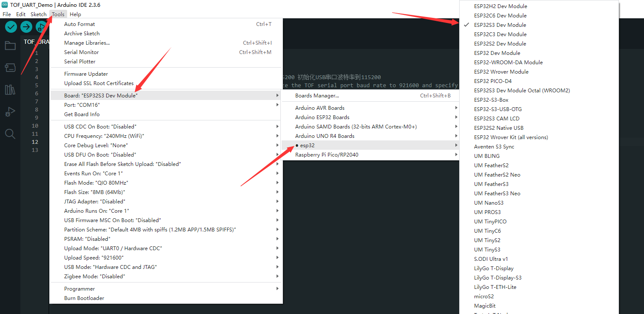
Task: Click the Arduino IDE logo in title bar
Action: [x=5, y=5]
